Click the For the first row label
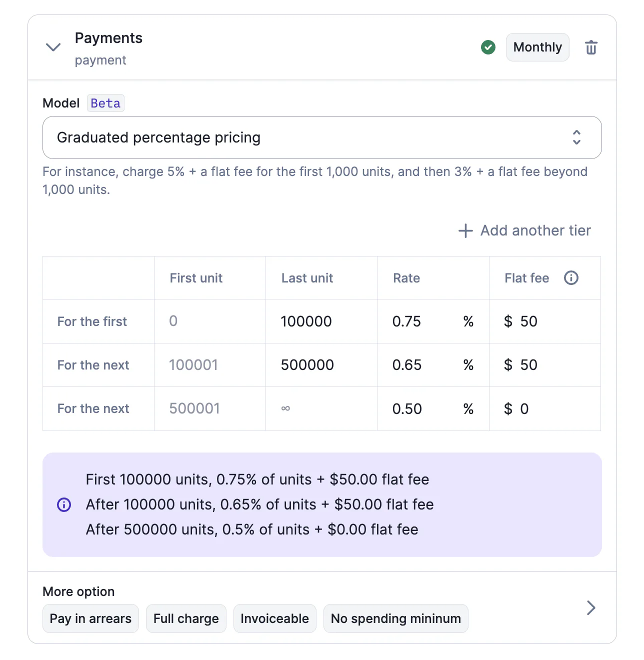The height and width of the screenshot is (660, 644). click(92, 321)
